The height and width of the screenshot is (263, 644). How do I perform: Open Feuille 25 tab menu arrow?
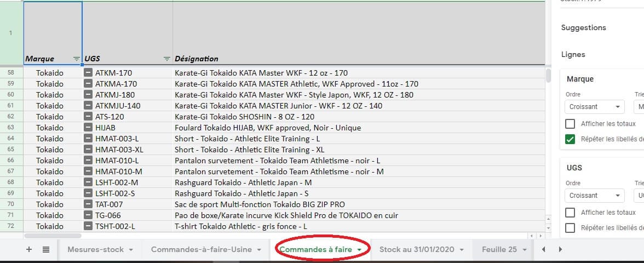[525, 250]
